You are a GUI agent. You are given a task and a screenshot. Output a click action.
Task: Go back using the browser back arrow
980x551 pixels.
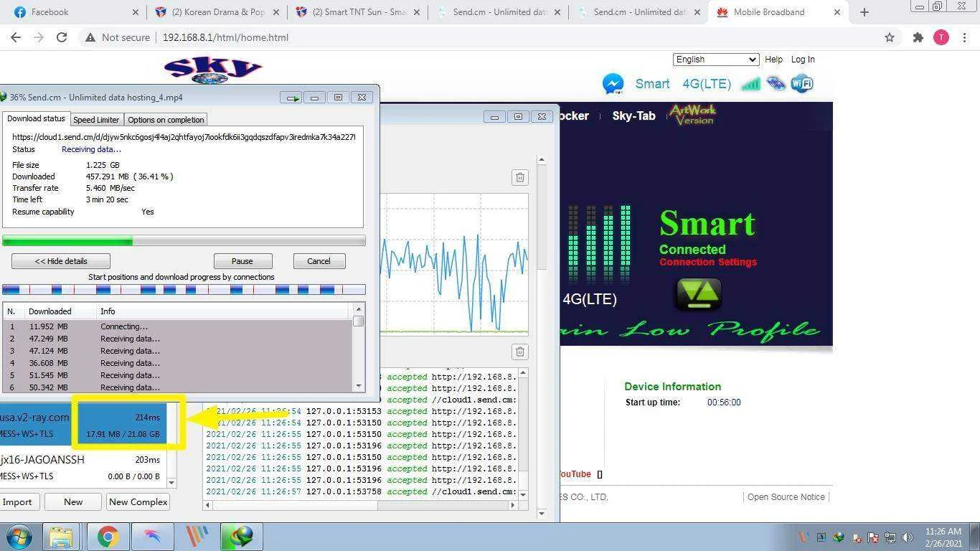[16, 37]
